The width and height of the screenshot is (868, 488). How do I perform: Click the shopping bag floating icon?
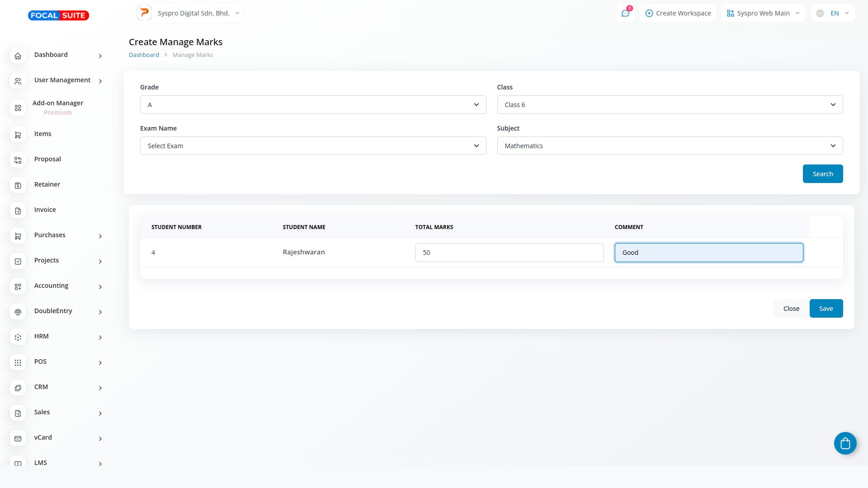(845, 443)
